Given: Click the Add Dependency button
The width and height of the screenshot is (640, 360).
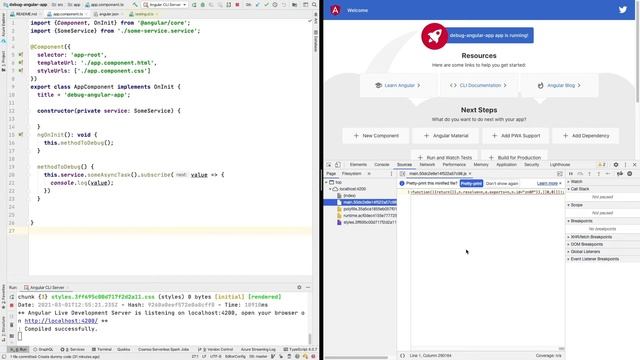Looking at the screenshot, I should [586, 136].
